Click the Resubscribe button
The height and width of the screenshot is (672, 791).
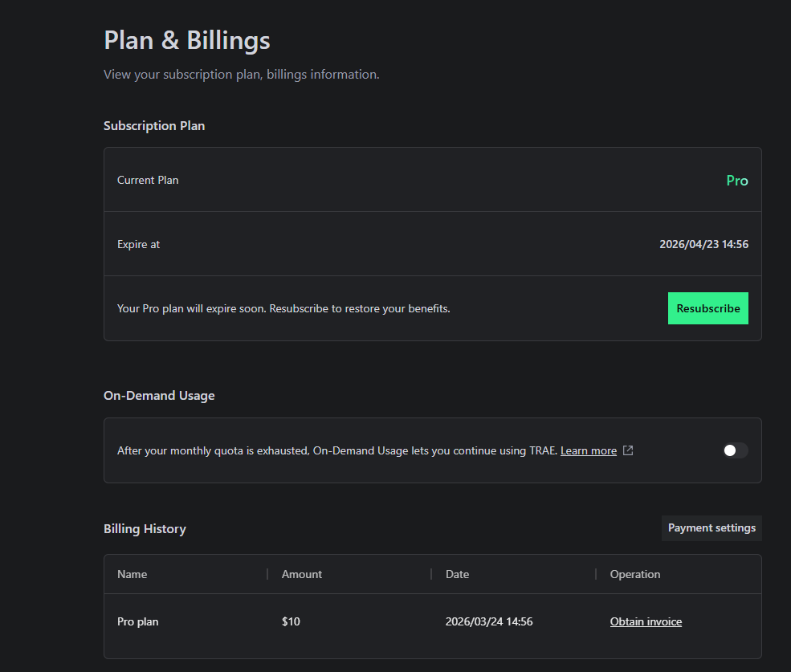707,308
